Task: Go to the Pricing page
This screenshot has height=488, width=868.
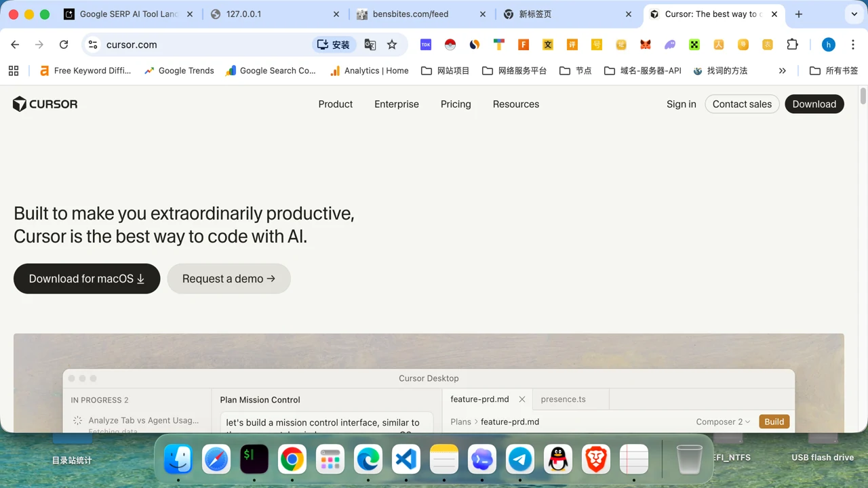Action: [x=456, y=104]
